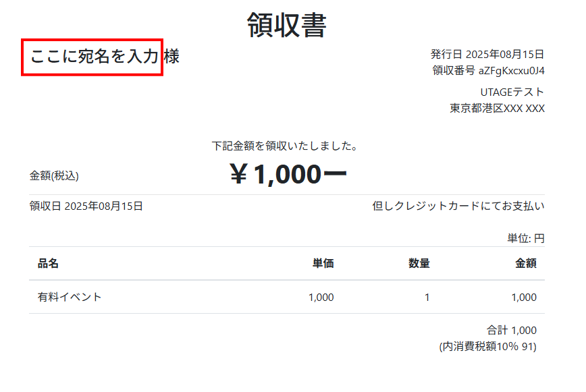Screen dimensions: 586x392
Task: Click the 有料イベント item row
Action: (287, 297)
